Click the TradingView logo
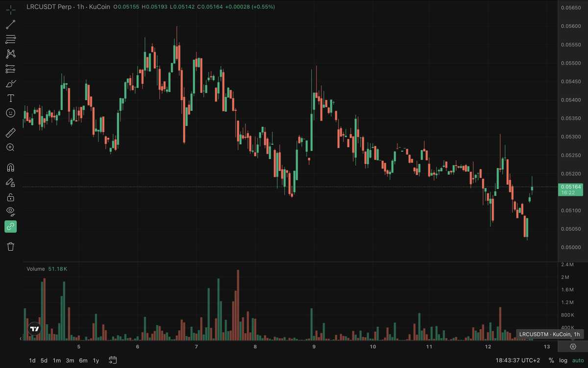The width and height of the screenshot is (588, 368). 34,329
